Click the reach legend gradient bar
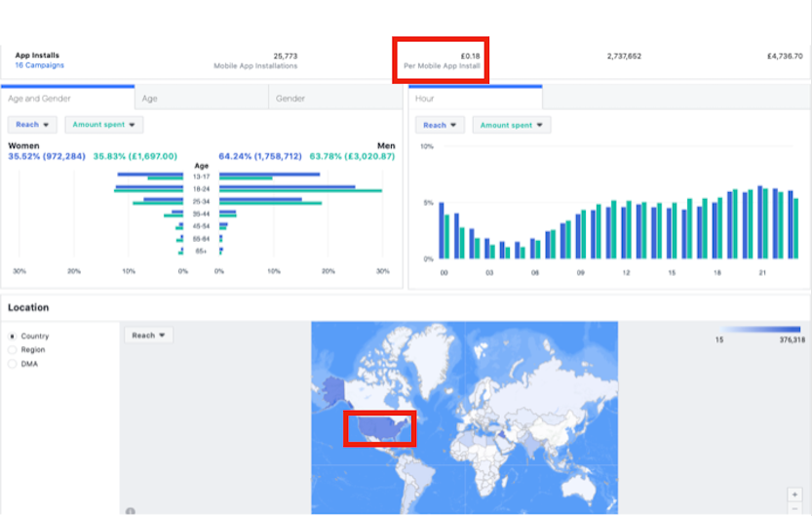Screen dimensions: 812x516 pyautogui.click(x=760, y=330)
